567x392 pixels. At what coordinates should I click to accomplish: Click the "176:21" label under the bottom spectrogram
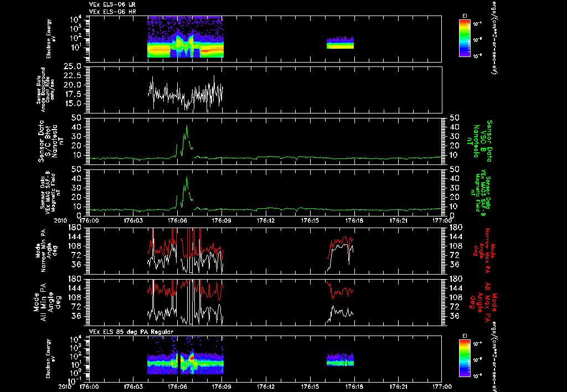pos(398,386)
